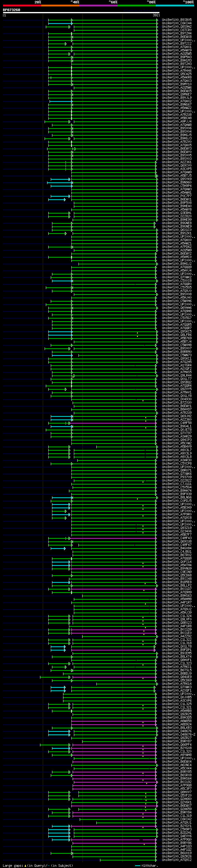The width and height of the screenshot is (197, 868).
Task: Select hit UniRef100_C5H9P4
Action: pyautogui.click(x=177, y=186)
